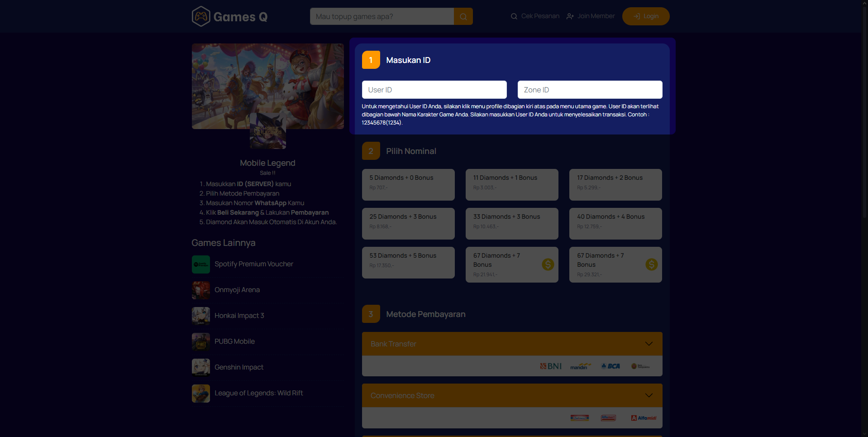Image resolution: width=868 pixels, height=437 pixels.
Task: Open League of Legends: Wild Rift link
Action: (x=258, y=393)
